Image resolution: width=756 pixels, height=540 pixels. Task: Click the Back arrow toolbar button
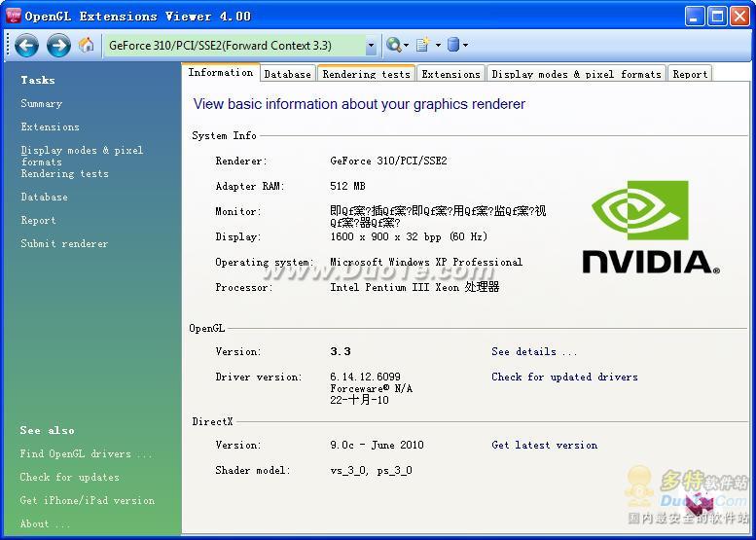click(x=26, y=46)
